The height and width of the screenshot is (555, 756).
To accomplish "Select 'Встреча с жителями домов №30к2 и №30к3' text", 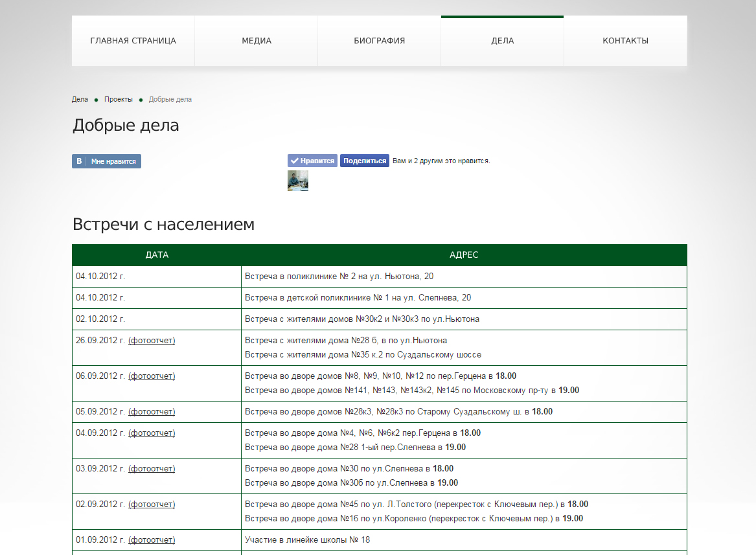I will pos(332,319).
